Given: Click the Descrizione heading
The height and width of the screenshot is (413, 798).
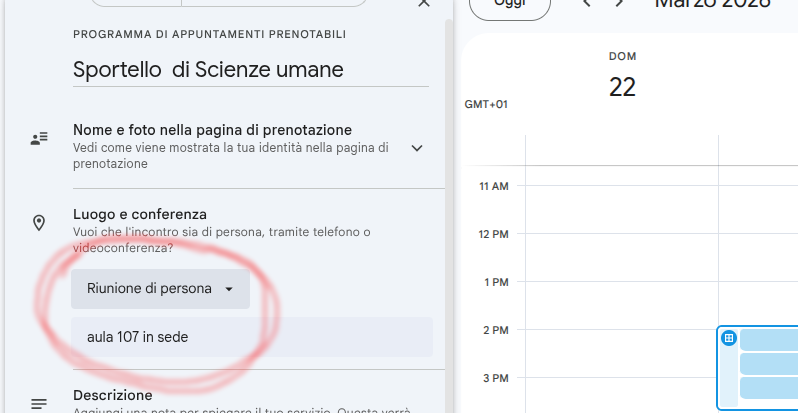Looking at the screenshot, I should click(x=112, y=396).
